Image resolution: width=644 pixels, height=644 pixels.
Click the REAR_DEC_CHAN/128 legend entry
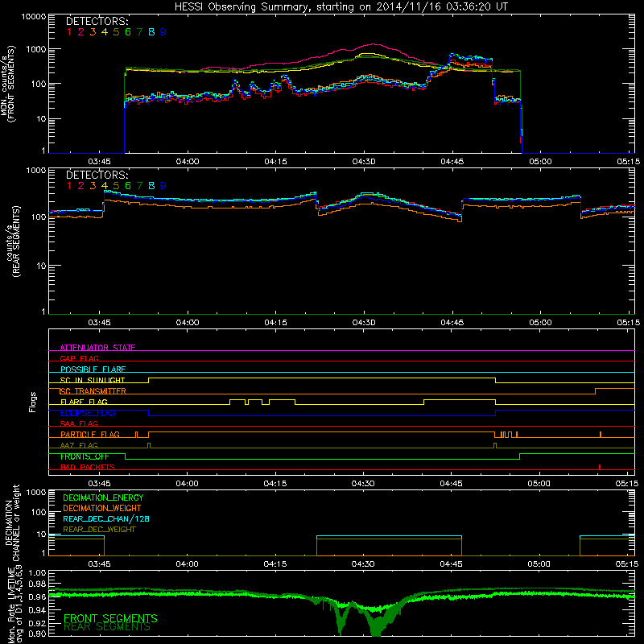[x=106, y=518]
